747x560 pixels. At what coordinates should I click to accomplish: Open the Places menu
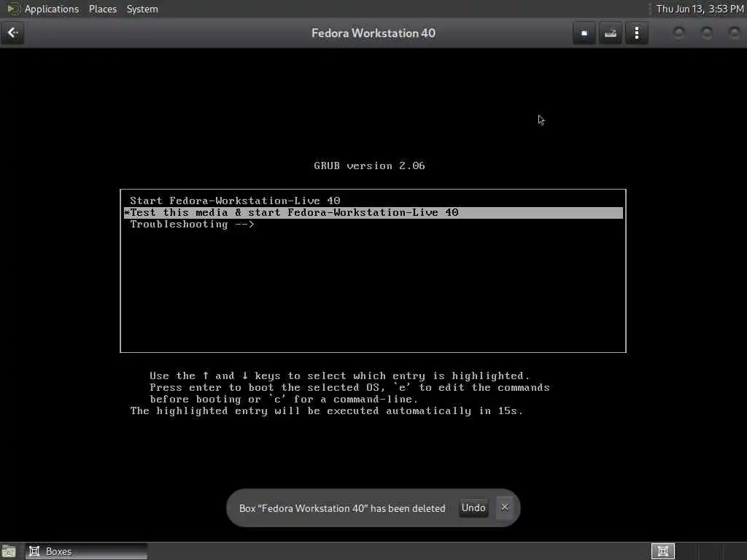tap(102, 9)
